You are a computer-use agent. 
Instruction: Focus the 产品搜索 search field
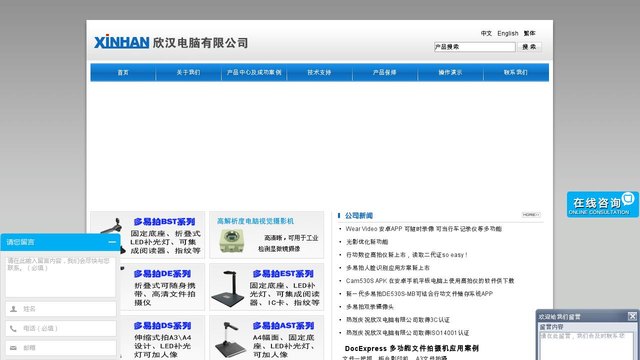tap(474, 47)
